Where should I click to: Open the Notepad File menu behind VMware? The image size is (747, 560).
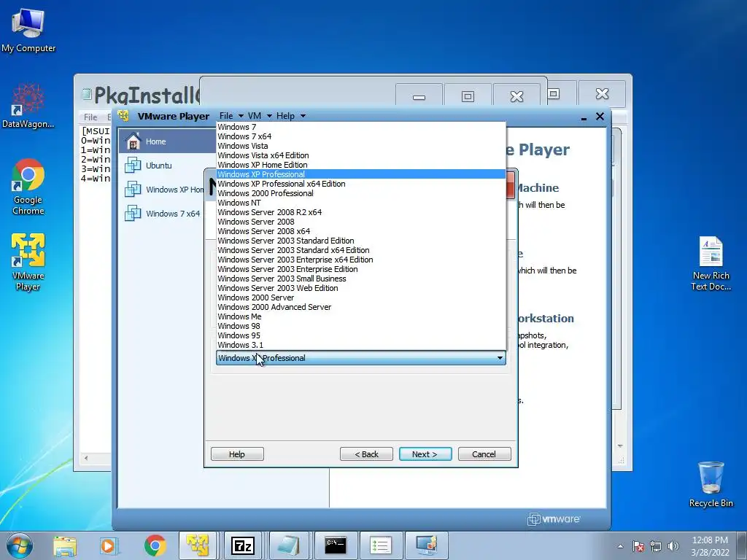[90, 117]
